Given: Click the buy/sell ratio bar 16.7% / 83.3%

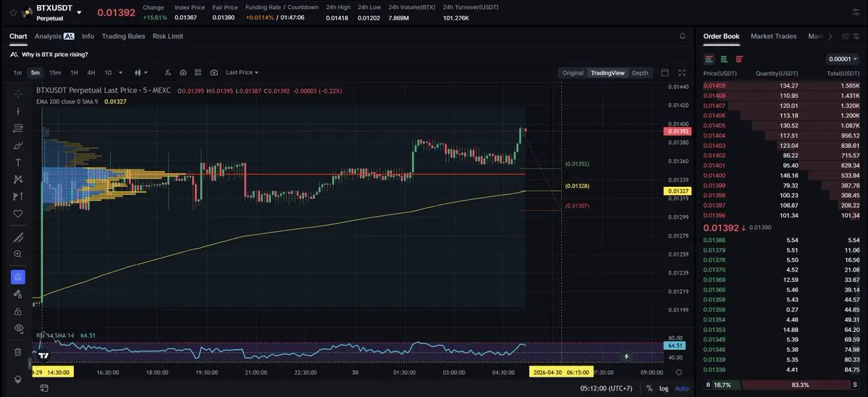Looking at the screenshot, I should pos(782,384).
